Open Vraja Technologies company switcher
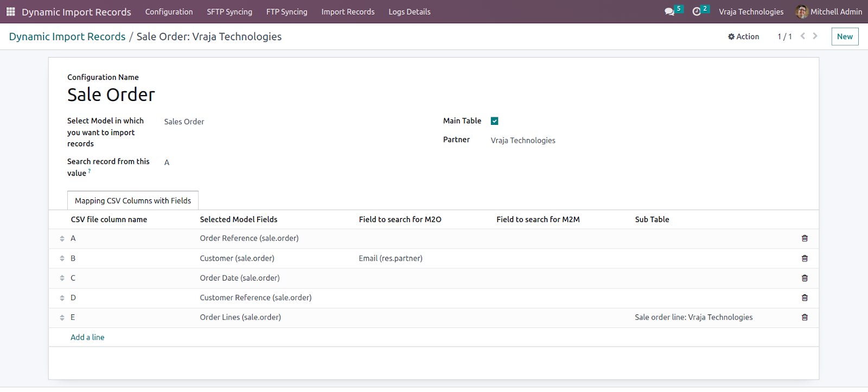The width and height of the screenshot is (868, 392). coord(751,11)
